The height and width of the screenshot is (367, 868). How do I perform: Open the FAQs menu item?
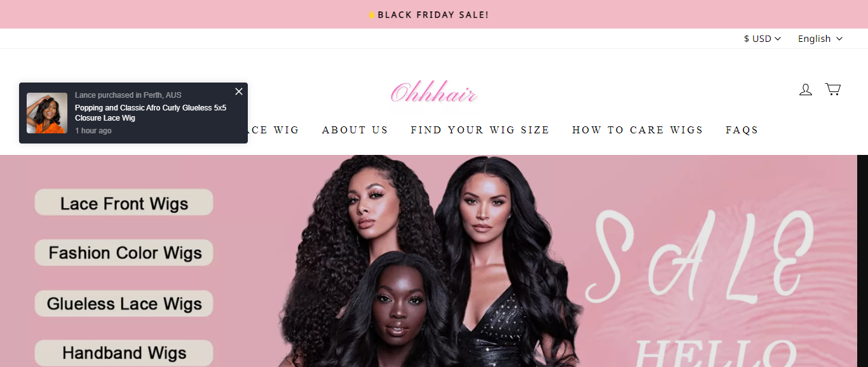[742, 130]
